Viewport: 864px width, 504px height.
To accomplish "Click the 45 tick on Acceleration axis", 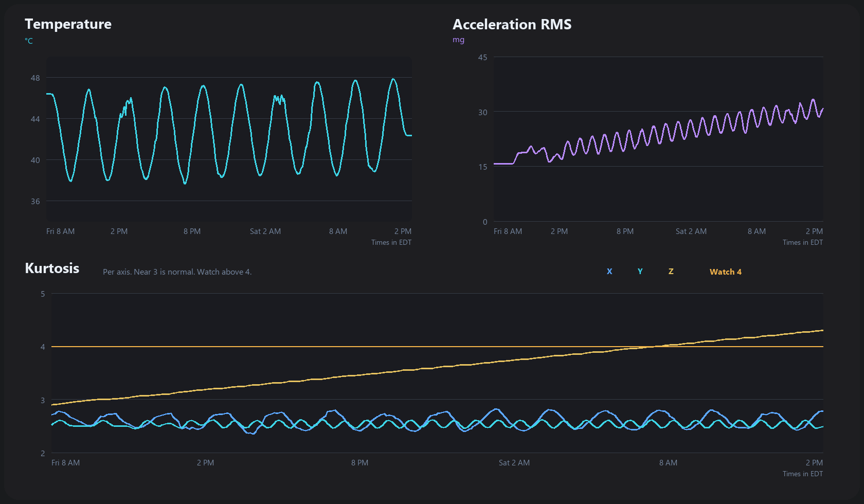I will [482, 57].
